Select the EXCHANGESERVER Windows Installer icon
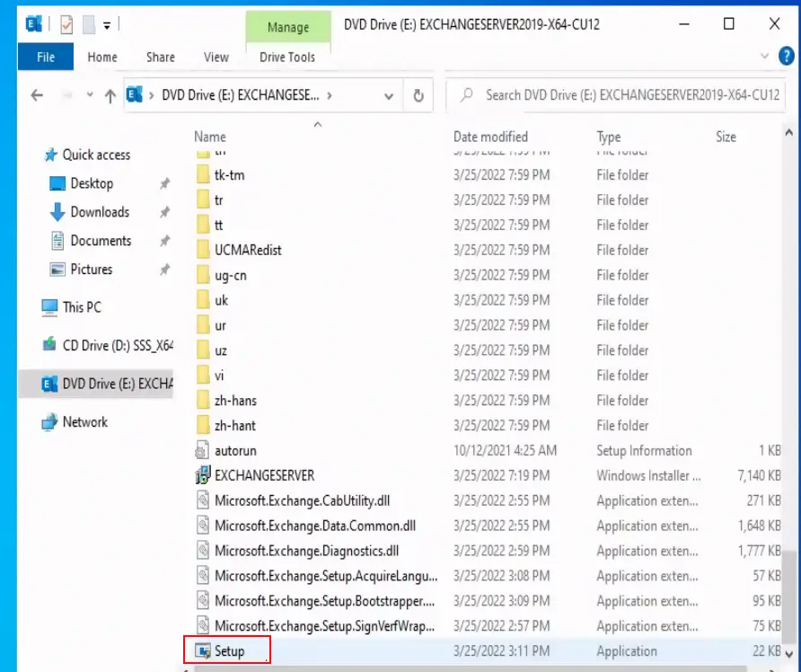 [203, 475]
